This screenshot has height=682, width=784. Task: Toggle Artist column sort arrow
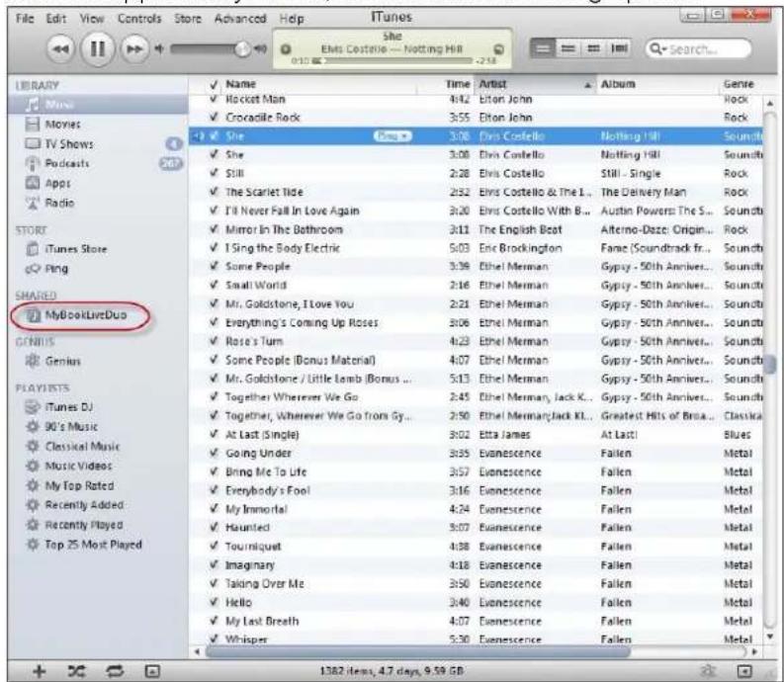(x=588, y=85)
